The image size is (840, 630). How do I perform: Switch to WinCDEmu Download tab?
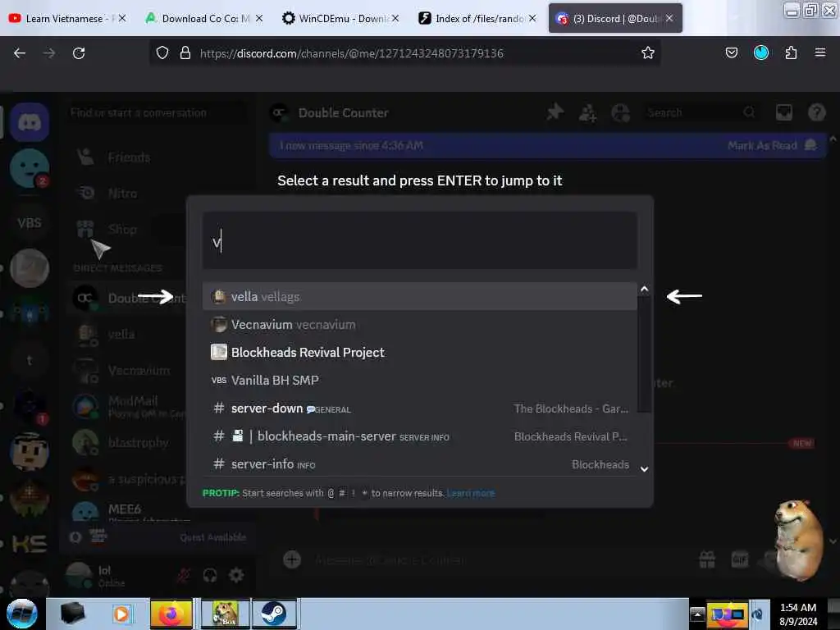[x=340, y=18]
